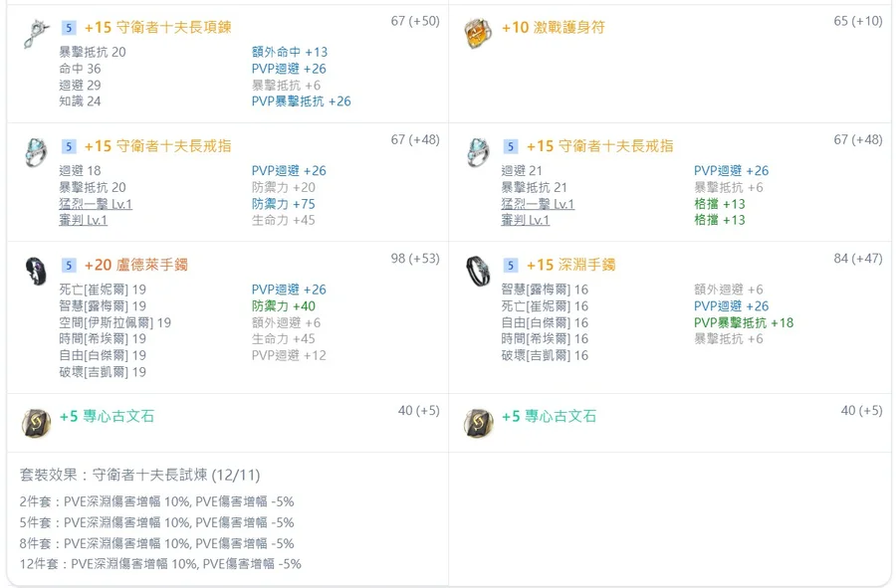Click the ring icon beside 迴避 18 stats
Screen dimensions: 896x588
(x=36, y=152)
